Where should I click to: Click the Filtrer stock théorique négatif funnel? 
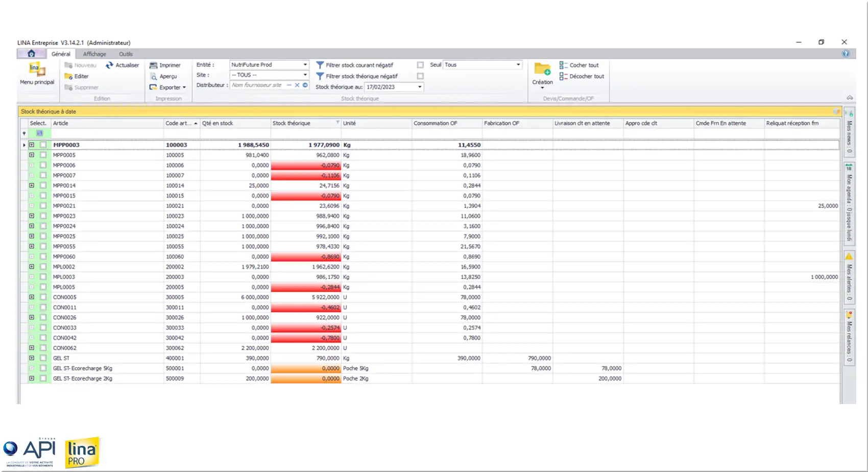[x=320, y=76]
